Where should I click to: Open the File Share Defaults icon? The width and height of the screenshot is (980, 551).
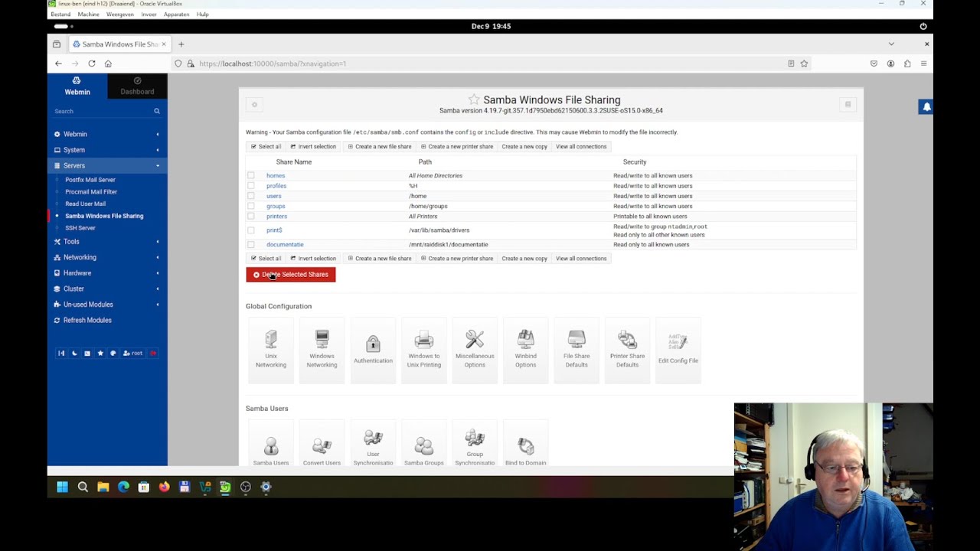pos(577,349)
